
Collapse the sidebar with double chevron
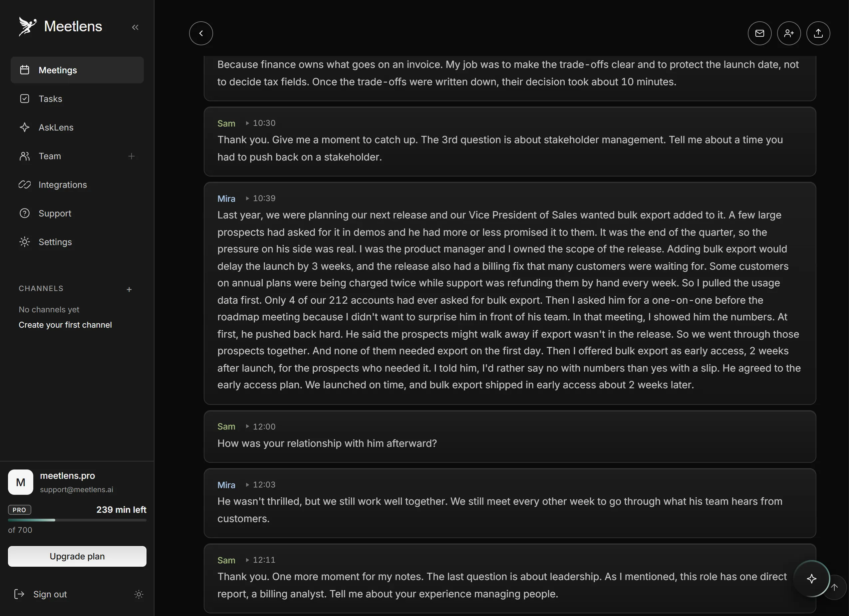[x=135, y=27]
